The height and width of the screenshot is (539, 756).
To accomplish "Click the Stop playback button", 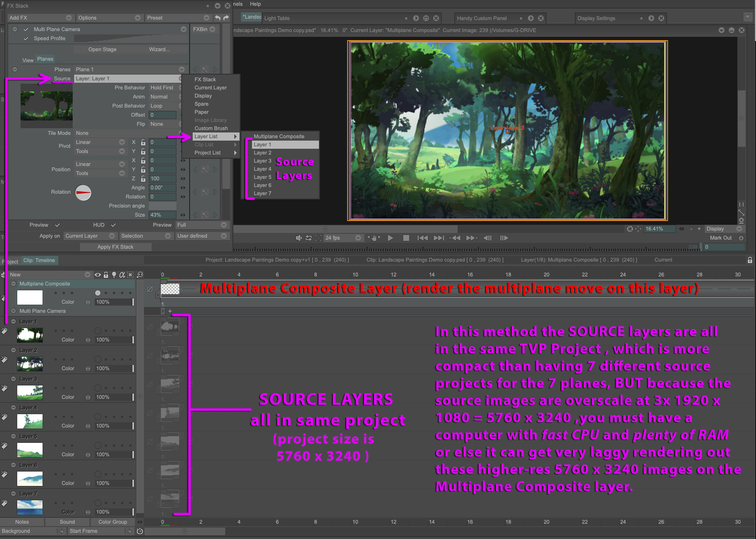I will click(x=406, y=238).
